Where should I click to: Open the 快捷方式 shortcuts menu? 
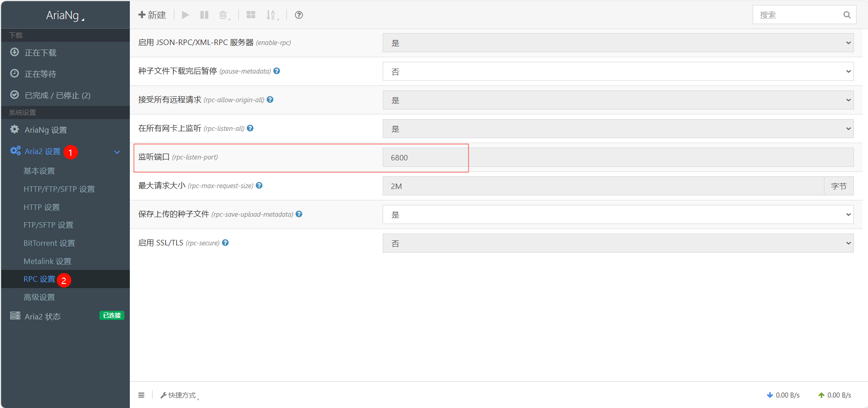click(x=180, y=395)
